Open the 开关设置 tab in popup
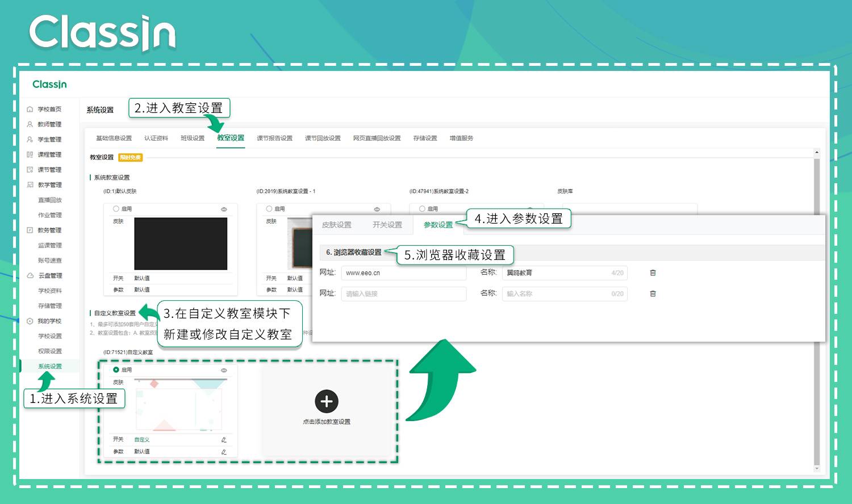Viewport: 852px width, 504px height. pyautogui.click(x=387, y=225)
